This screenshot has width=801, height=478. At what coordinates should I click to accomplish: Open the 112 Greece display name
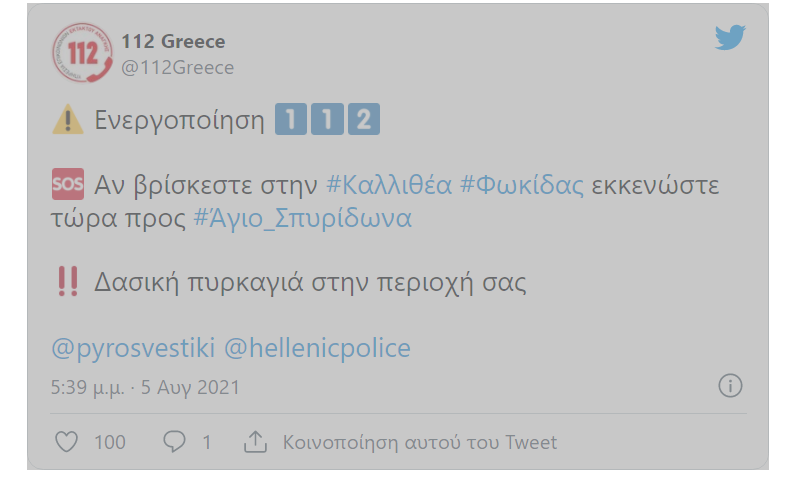(x=173, y=42)
